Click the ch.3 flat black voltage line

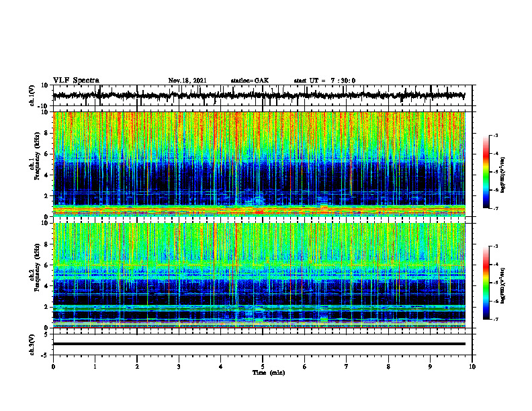[259, 344]
